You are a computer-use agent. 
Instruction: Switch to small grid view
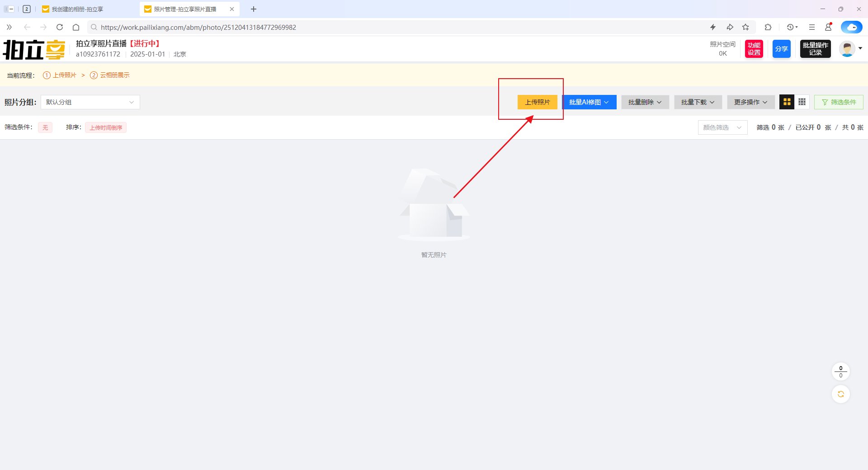click(802, 102)
